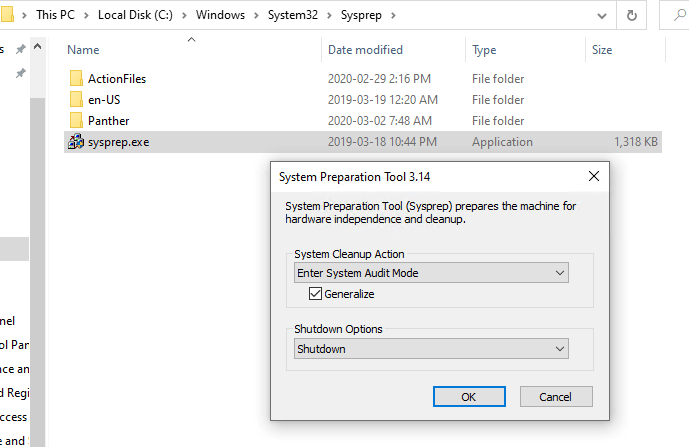Viewport: 689px width, 447px height.
Task: Uncheck the Generalize checkbox
Action: point(316,294)
